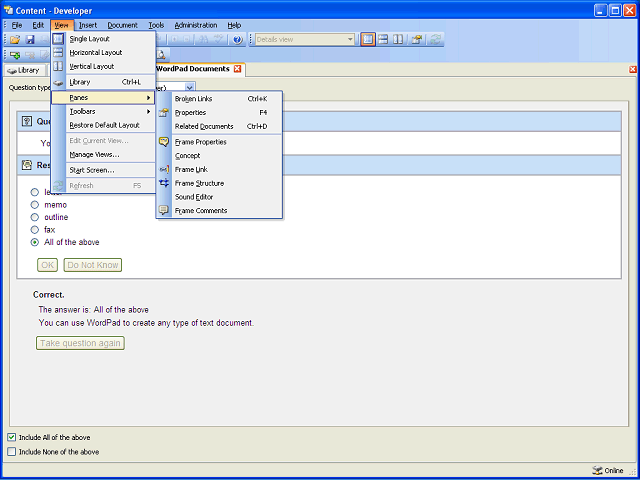Open the Edit menu
Viewport: 640px width, 480px height.
pyautogui.click(x=38, y=25)
